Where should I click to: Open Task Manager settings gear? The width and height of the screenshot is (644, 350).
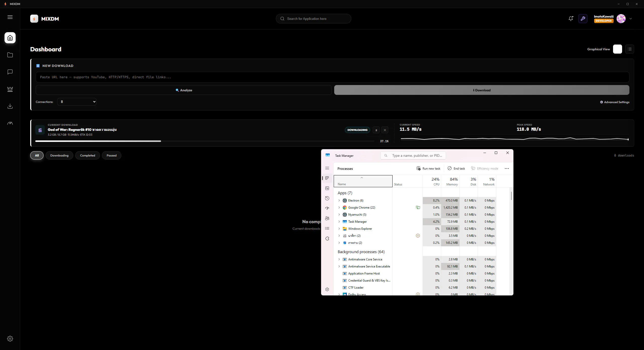click(327, 289)
